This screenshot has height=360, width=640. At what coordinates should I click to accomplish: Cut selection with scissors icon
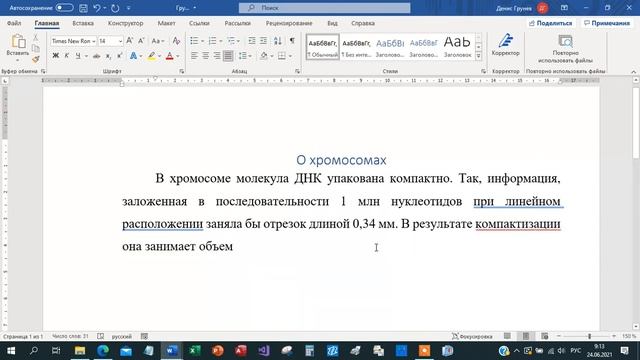(x=36, y=38)
